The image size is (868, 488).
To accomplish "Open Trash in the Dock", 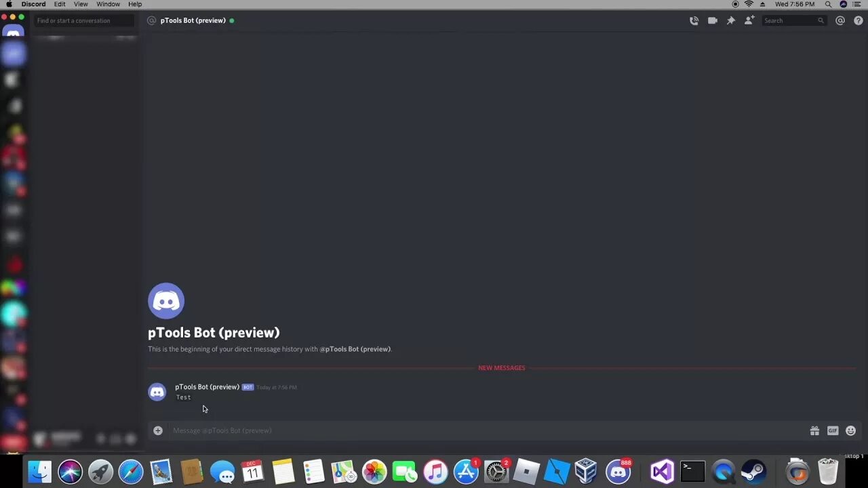I will [828, 472].
